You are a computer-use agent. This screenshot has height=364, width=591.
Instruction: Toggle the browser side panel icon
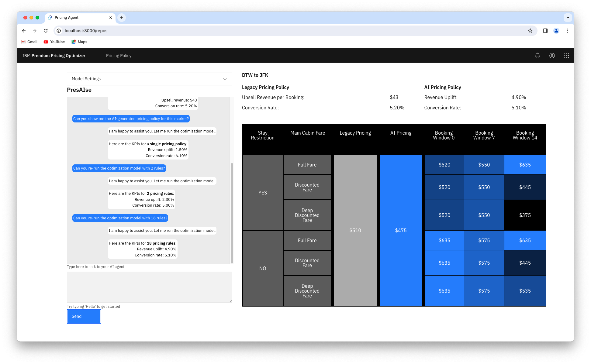click(545, 31)
